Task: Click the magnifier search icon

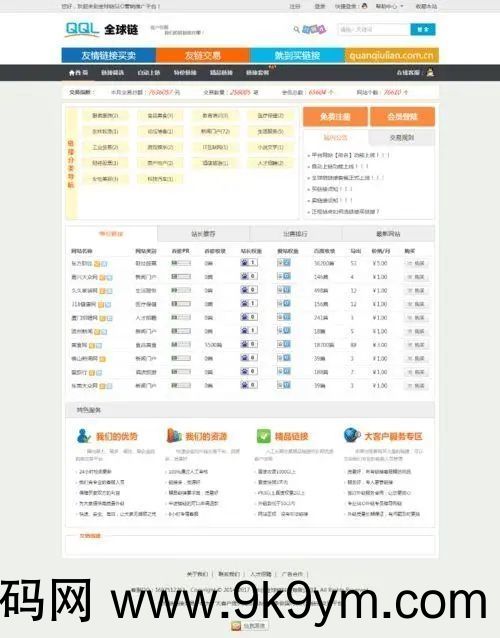Action: [297, 29]
